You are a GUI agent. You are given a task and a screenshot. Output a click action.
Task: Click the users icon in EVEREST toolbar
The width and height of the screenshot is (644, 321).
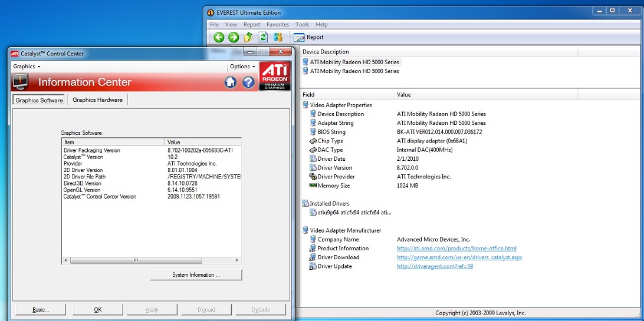[x=278, y=37]
